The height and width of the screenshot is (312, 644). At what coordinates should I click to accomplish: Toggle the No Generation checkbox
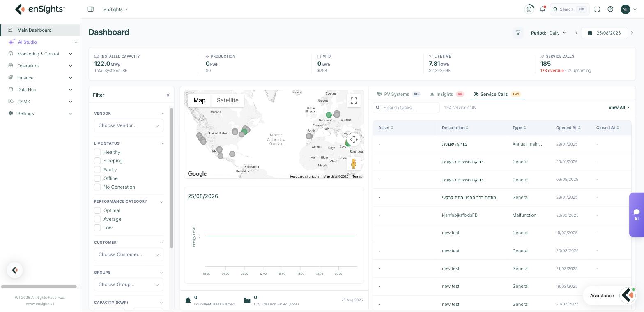click(x=97, y=187)
